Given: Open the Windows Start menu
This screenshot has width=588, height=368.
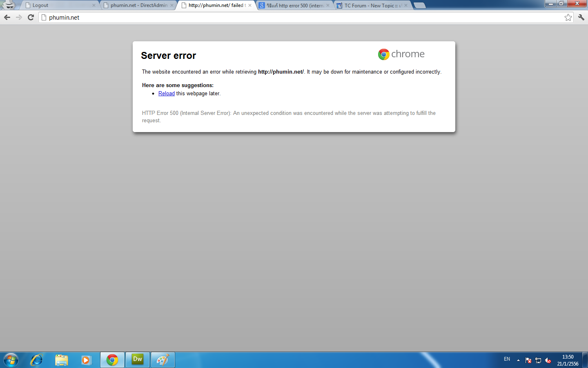Looking at the screenshot, I should pos(11,360).
